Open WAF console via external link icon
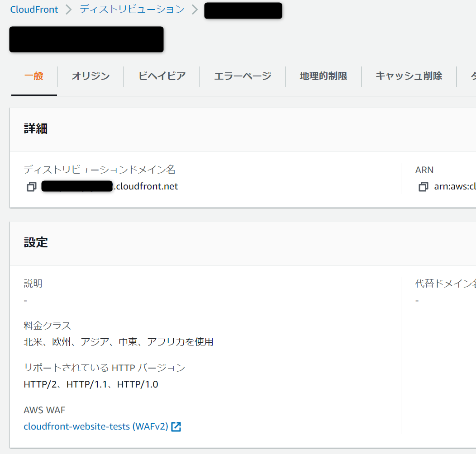Screen dimensions: 476x454 [x=176, y=426]
